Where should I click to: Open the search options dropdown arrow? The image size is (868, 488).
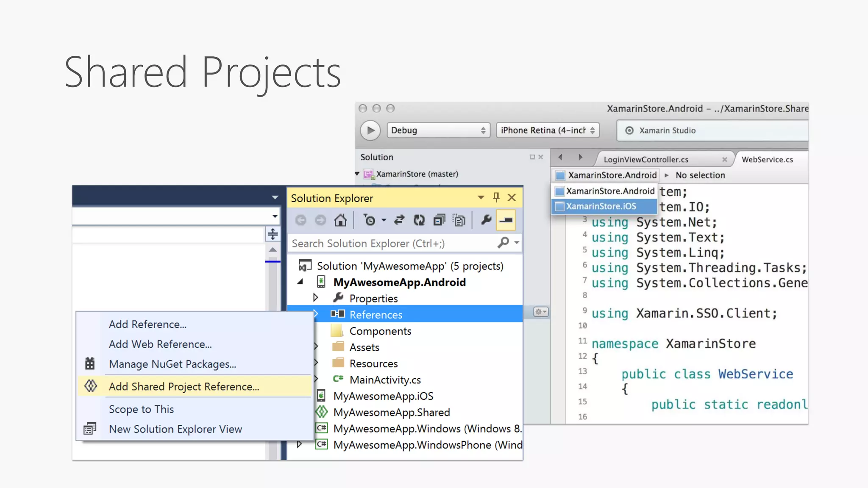pos(517,243)
